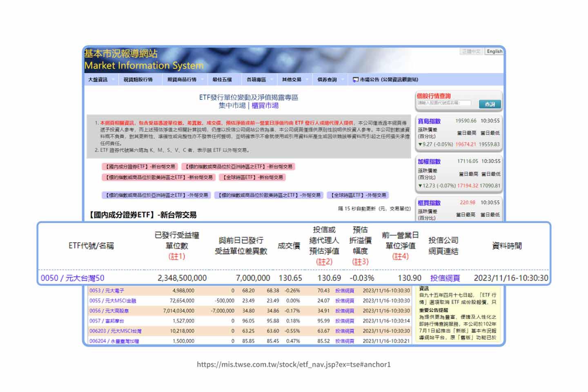588x392 pixels.
Task: Open the 集中市場 link
Action: pyautogui.click(x=232, y=105)
